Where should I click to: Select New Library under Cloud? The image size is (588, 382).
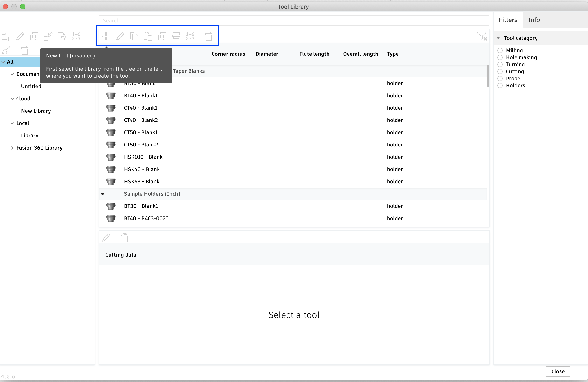coord(36,111)
